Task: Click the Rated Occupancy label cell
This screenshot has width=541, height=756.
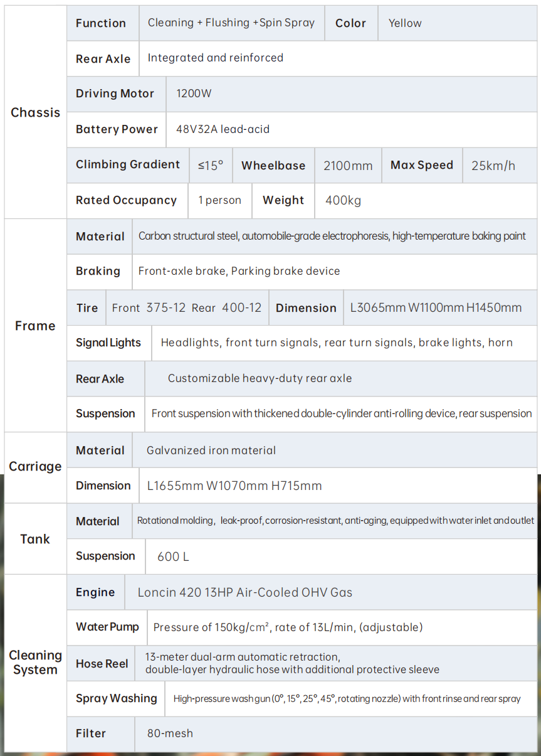Action: pyautogui.click(x=126, y=201)
